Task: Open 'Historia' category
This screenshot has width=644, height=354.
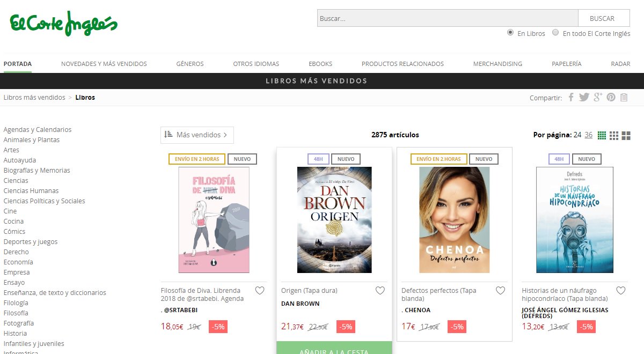Action: [x=15, y=334]
